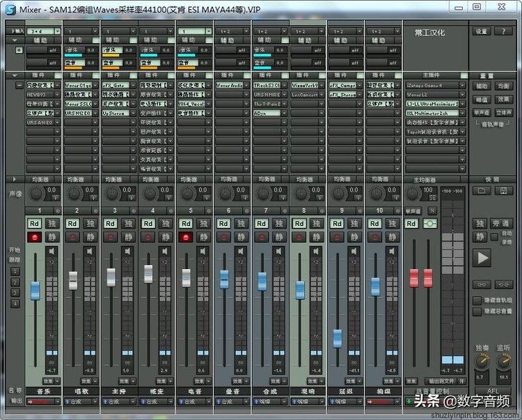
Task: Click the unlink chain icon
Action: tap(504, 284)
